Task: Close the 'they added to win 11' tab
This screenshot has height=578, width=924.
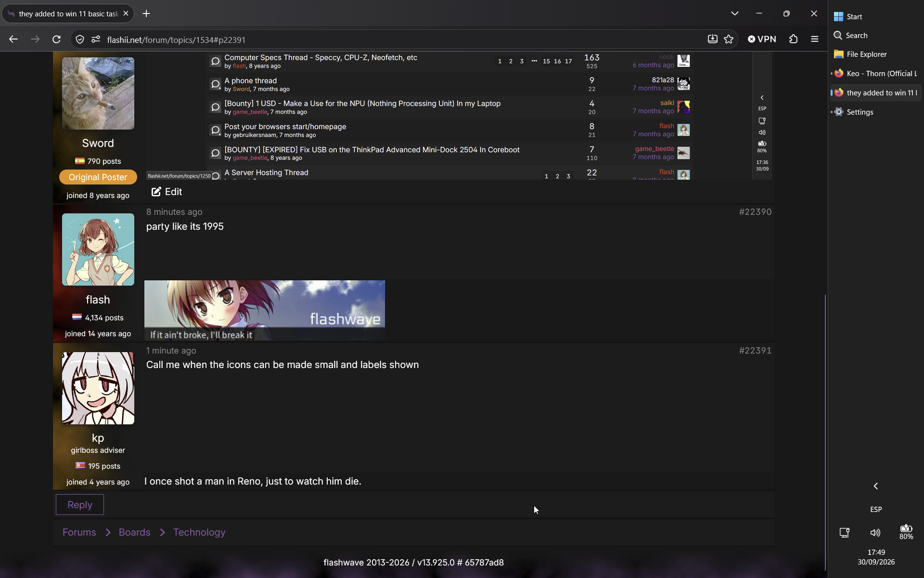Action: [126, 13]
